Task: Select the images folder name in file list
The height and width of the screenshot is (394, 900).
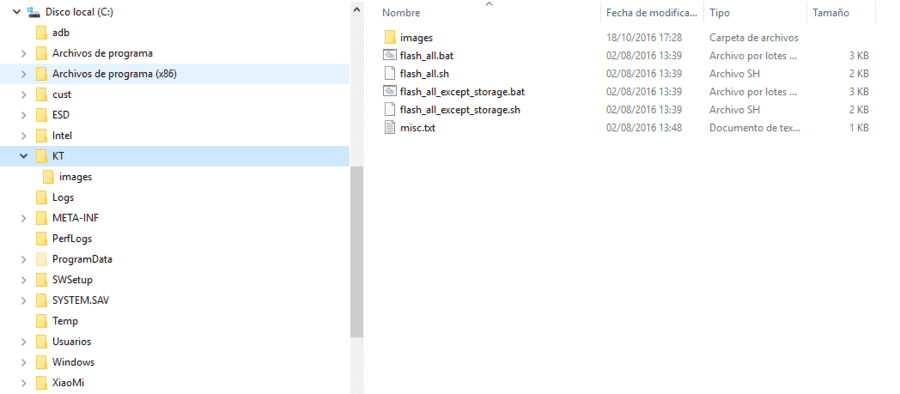Action: (x=416, y=38)
